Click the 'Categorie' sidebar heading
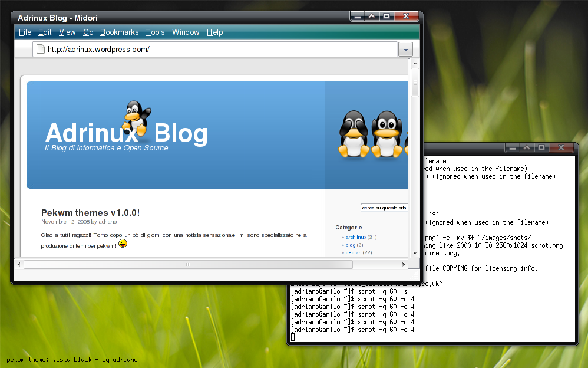 pos(348,228)
